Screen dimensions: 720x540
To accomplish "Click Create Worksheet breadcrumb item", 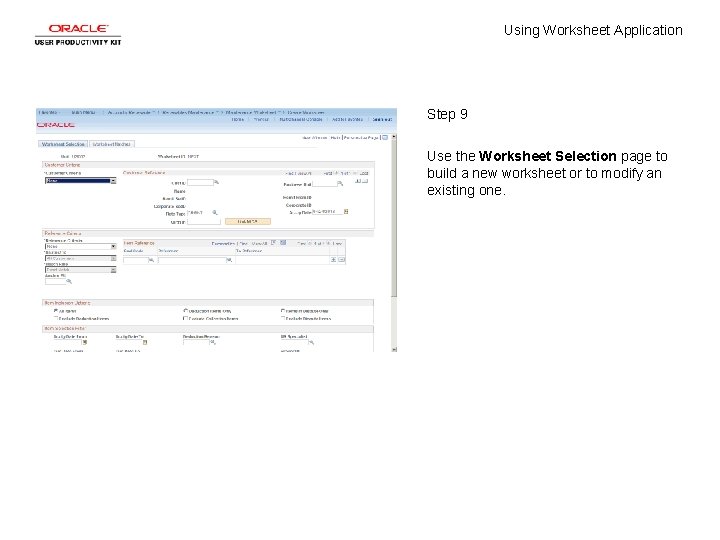I will (x=306, y=112).
